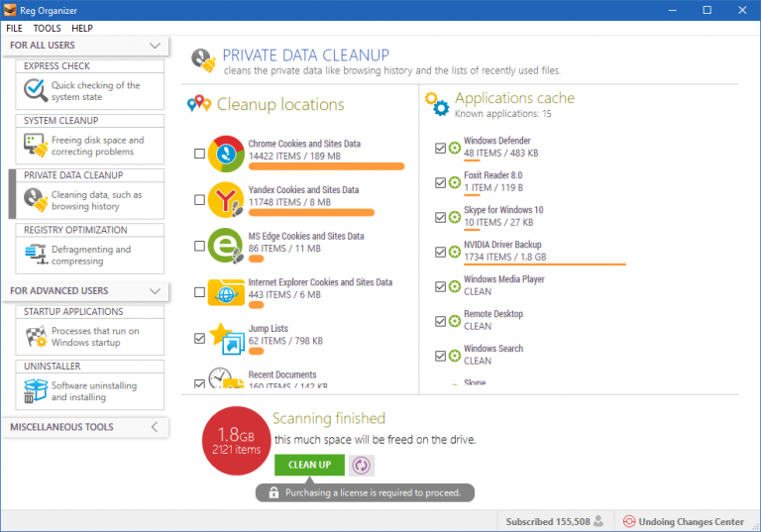Screen dimensions: 761x532
Task: Click the Express Check magnifier icon
Action: pyautogui.click(x=36, y=91)
